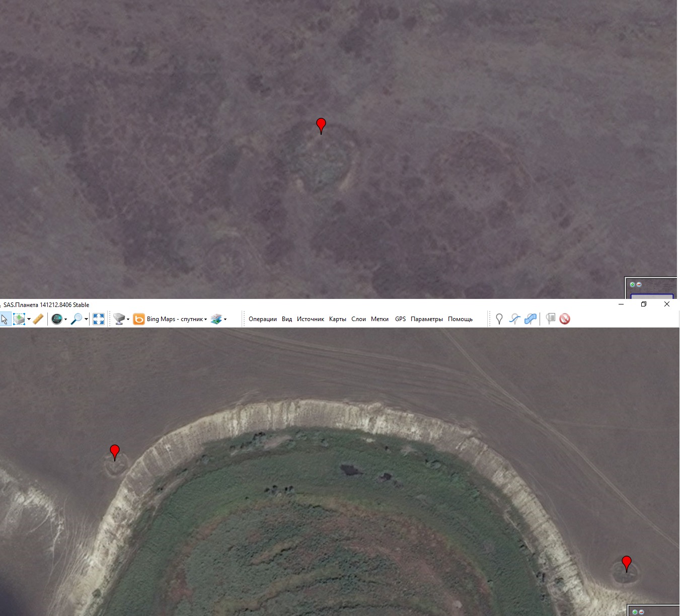The image size is (680, 616).
Task: Open the Параметры menu
Action: click(x=426, y=319)
